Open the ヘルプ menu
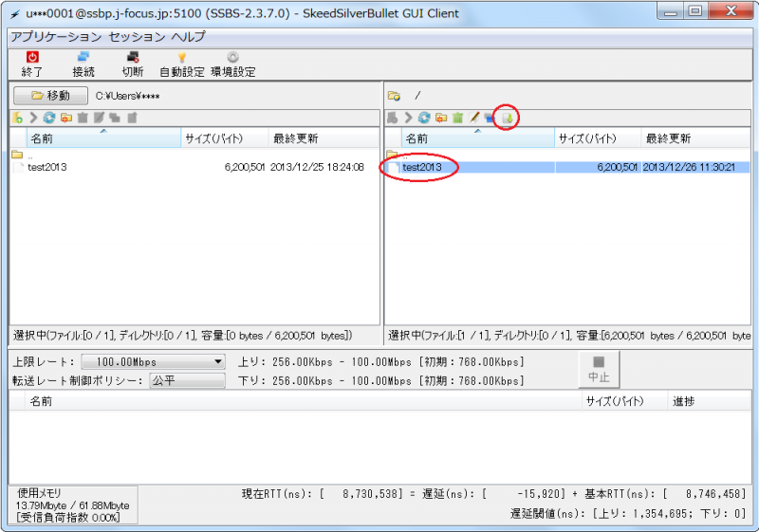This screenshot has width=759, height=532. coord(188,36)
